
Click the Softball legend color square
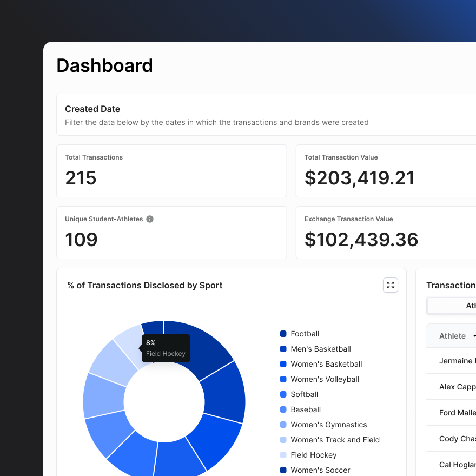283,394
